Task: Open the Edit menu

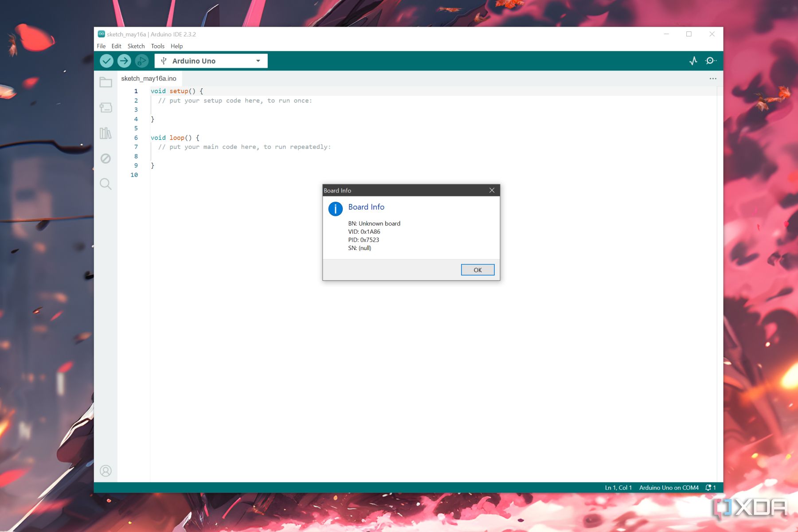Action: click(x=116, y=46)
